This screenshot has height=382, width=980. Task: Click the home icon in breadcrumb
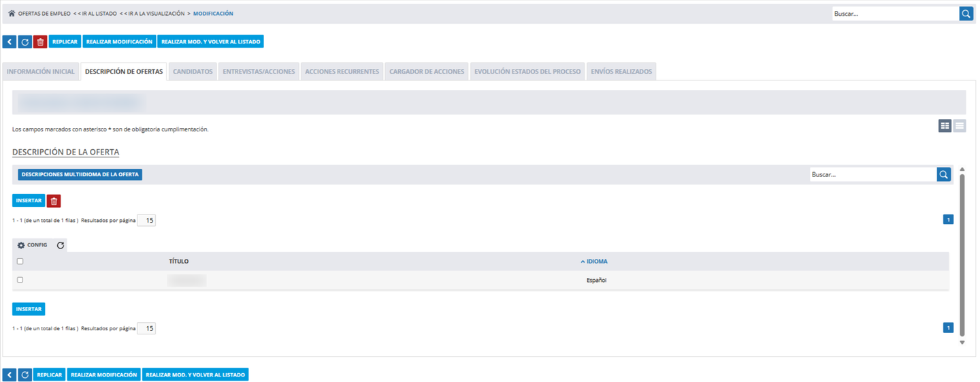(x=12, y=14)
